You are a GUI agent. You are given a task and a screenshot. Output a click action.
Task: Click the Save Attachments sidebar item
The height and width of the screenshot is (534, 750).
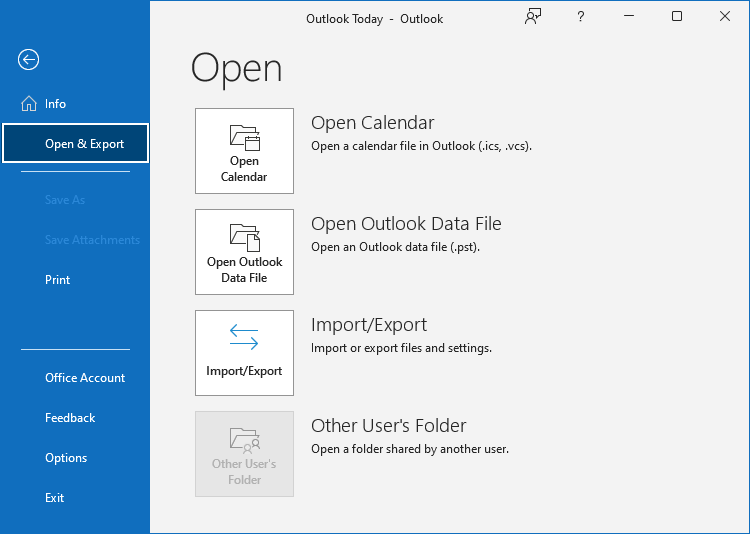pos(75,240)
